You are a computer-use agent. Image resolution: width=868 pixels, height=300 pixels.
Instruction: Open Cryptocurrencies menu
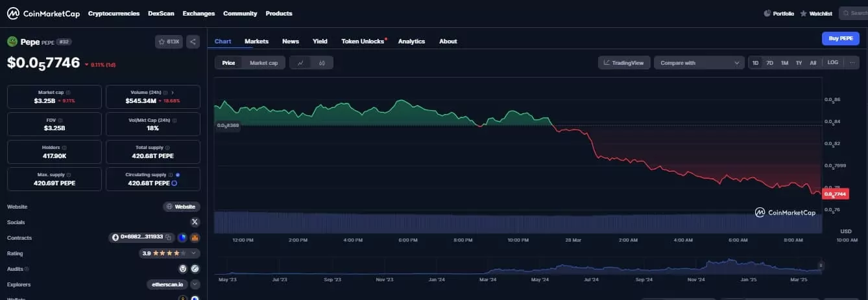point(114,13)
